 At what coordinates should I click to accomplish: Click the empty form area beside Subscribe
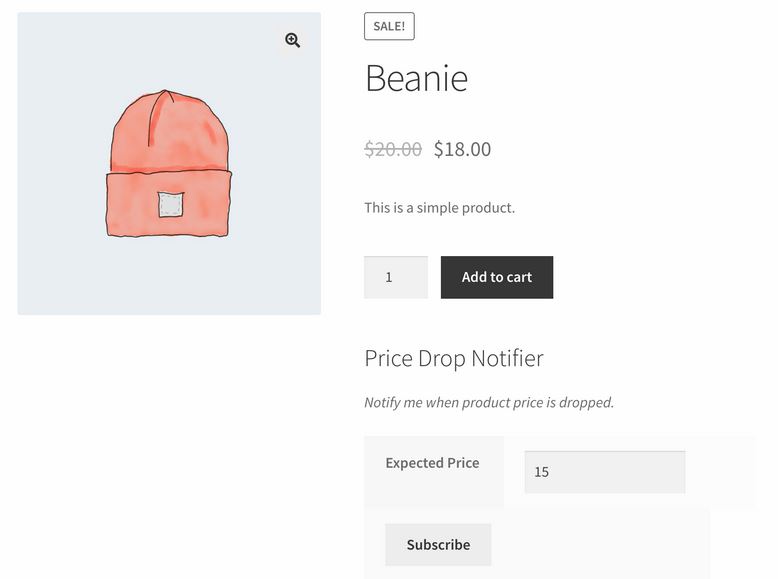600,545
